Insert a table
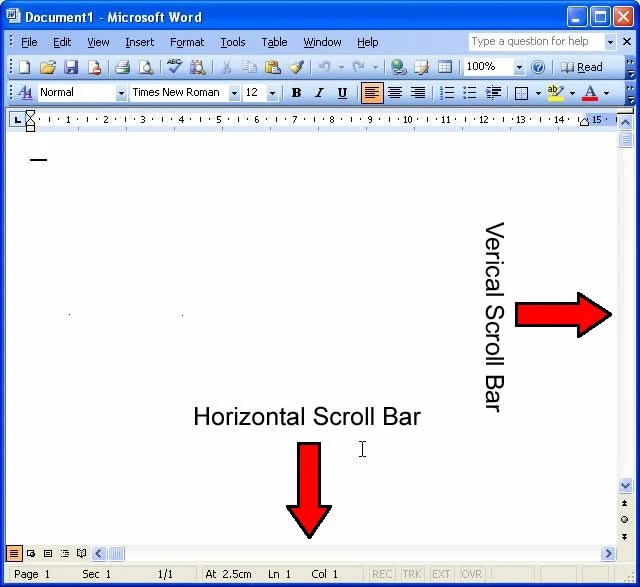Image resolution: width=640 pixels, height=587 pixels. pos(444,67)
